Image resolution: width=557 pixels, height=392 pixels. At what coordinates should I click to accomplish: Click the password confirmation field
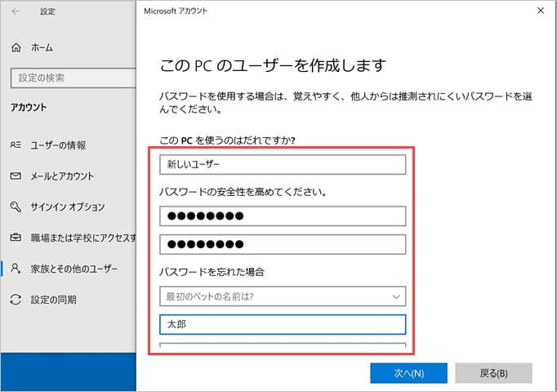coord(283,244)
